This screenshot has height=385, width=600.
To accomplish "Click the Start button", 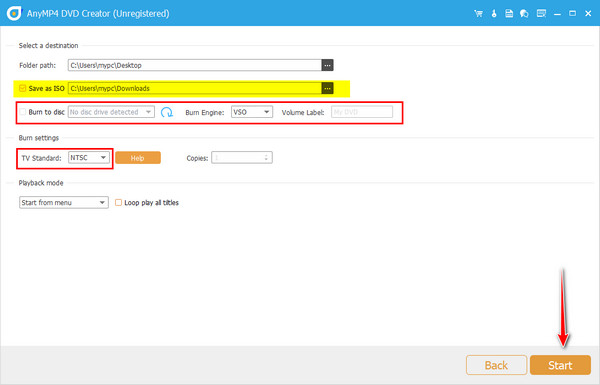I will (560, 365).
